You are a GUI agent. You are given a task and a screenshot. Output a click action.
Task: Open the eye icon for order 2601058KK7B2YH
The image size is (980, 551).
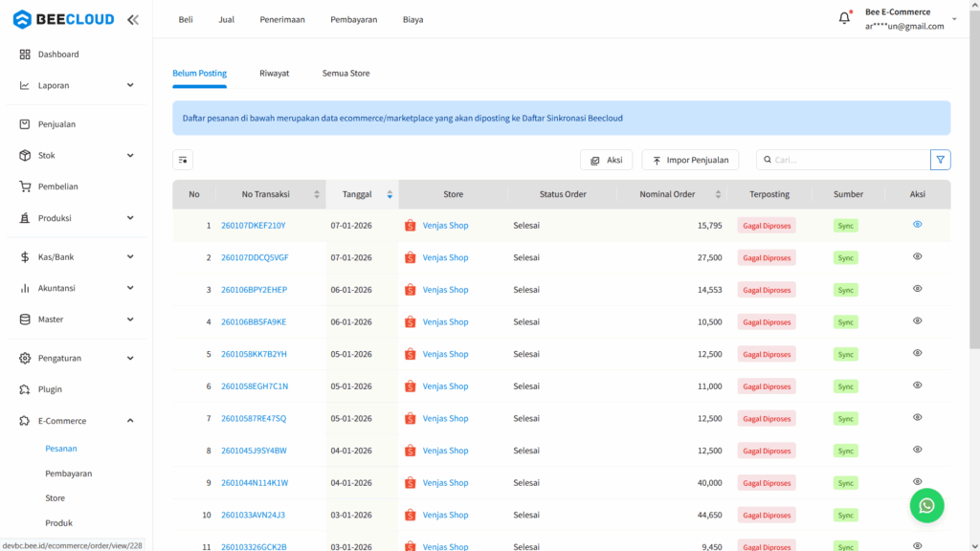[917, 354]
